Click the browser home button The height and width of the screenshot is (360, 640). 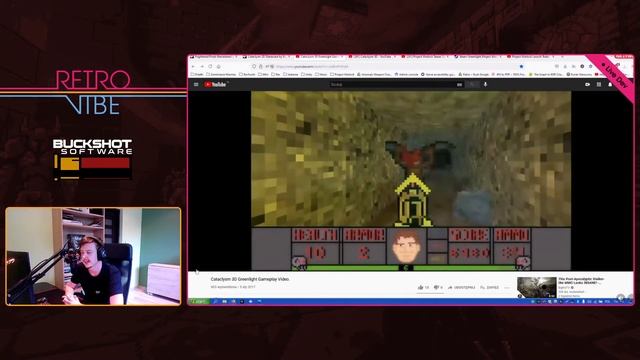point(219,67)
